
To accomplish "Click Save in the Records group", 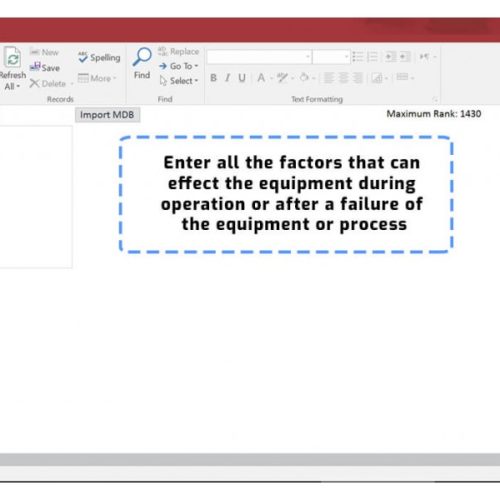I will point(44,68).
